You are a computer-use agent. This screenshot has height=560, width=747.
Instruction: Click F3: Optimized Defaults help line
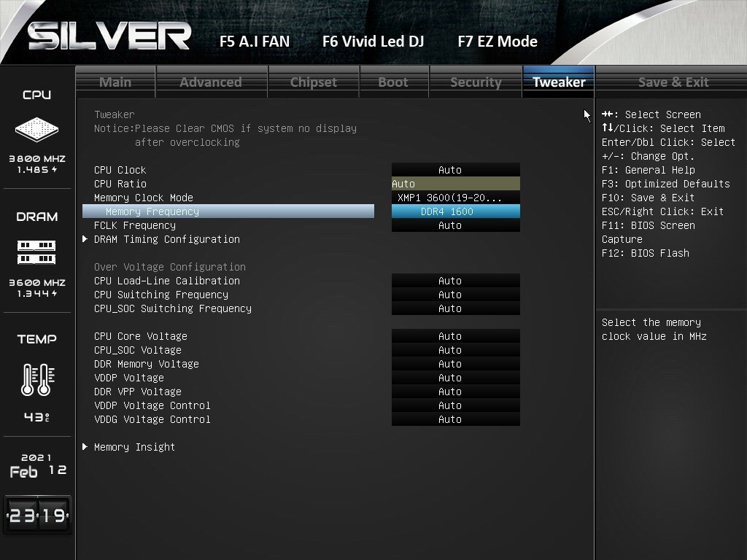tap(665, 184)
